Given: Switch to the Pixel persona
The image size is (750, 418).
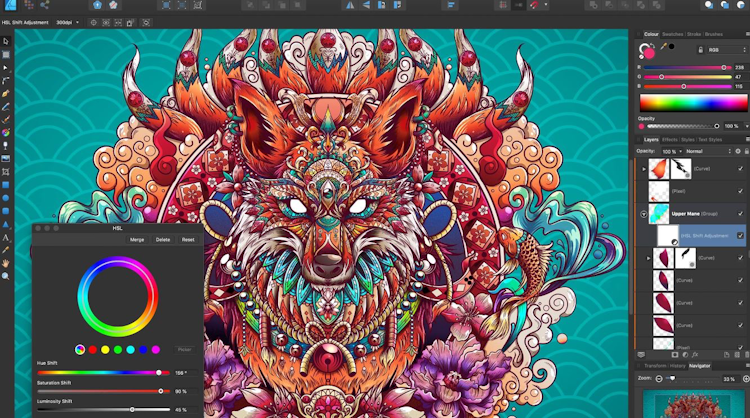Looking at the screenshot, I should [29, 5].
